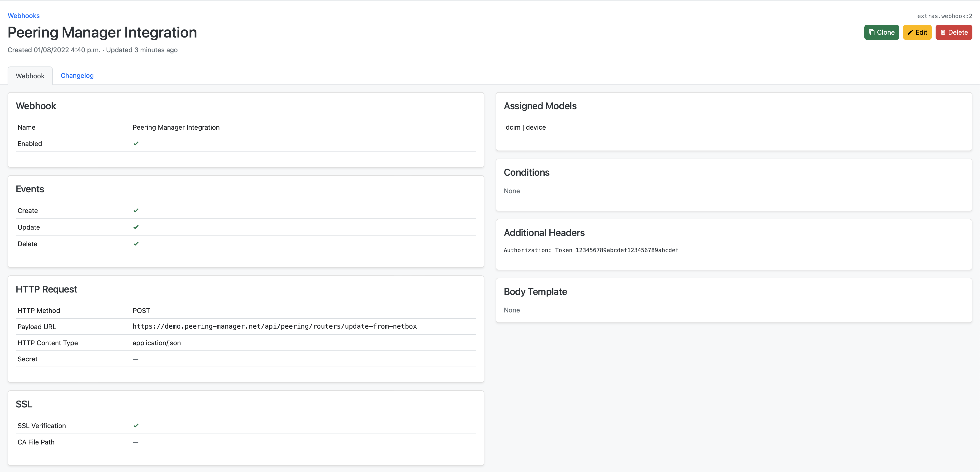Image resolution: width=980 pixels, height=472 pixels.
Task: Click the HTTP Request section heading
Action: coord(46,289)
